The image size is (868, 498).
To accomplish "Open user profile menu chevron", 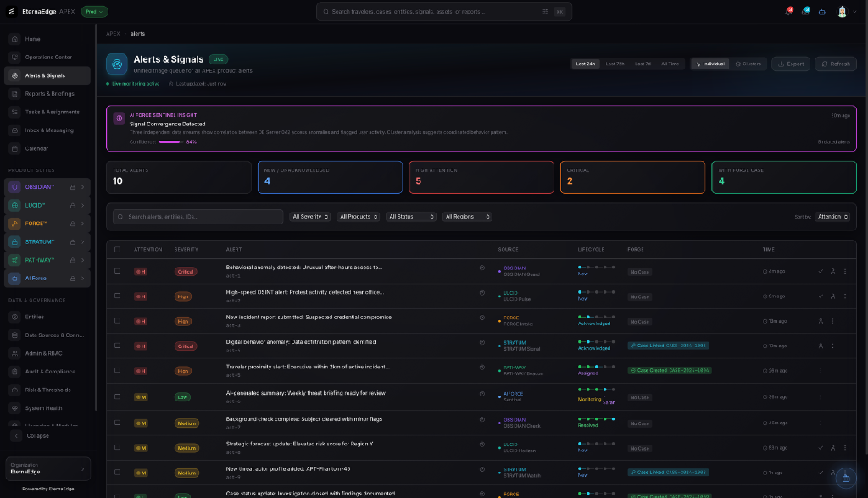I will tap(854, 12).
